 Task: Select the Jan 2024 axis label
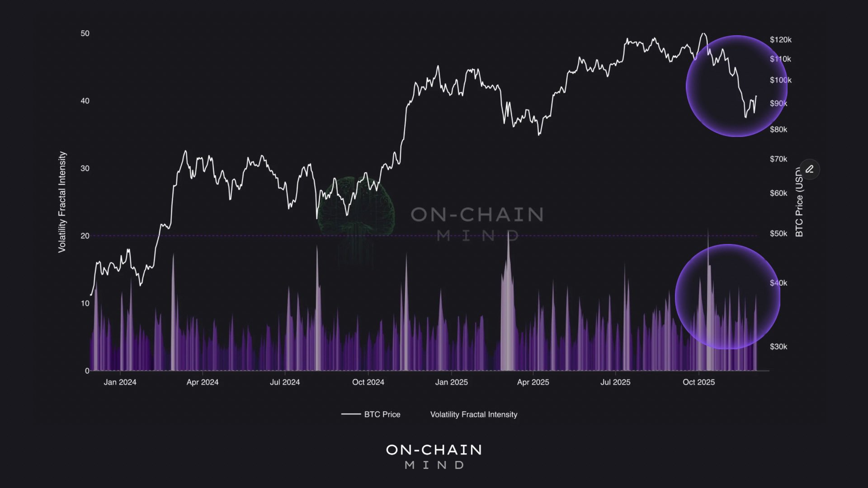pyautogui.click(x=120, y=382)
